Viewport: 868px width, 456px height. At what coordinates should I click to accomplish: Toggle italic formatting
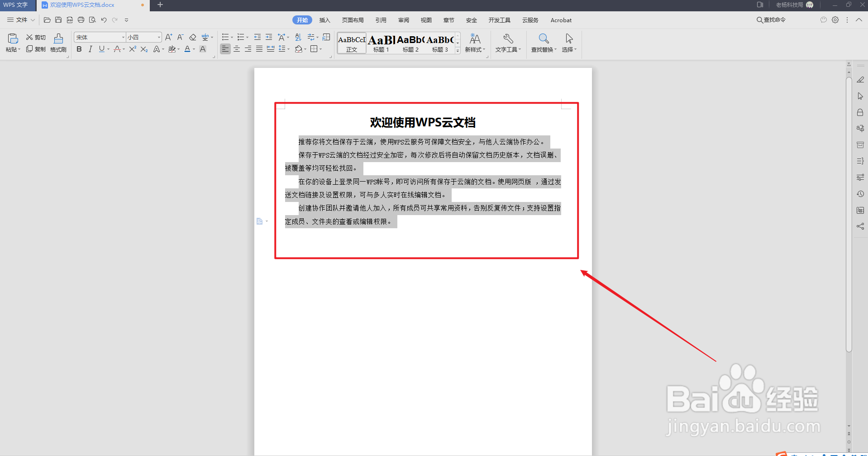pyautogui.click(x=90, y=49)
